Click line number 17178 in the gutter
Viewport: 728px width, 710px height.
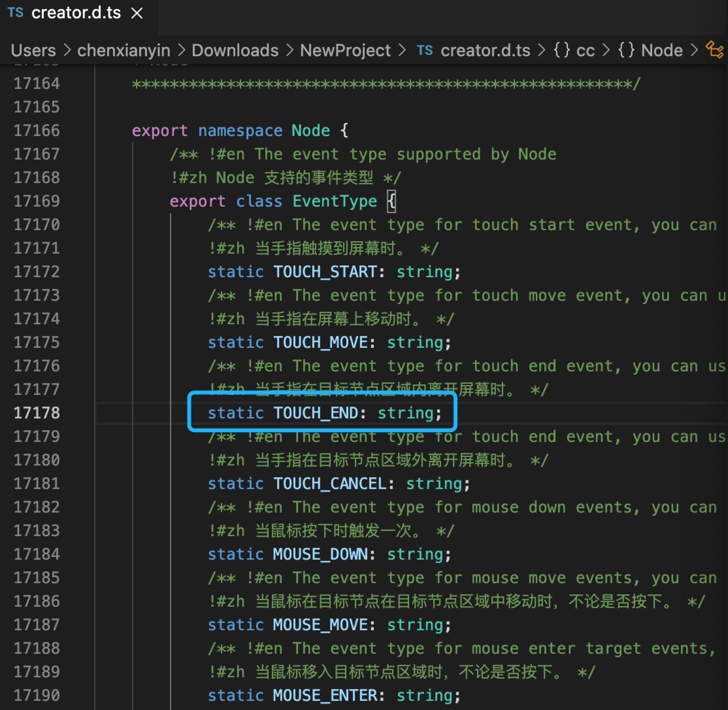click(37, 413)
